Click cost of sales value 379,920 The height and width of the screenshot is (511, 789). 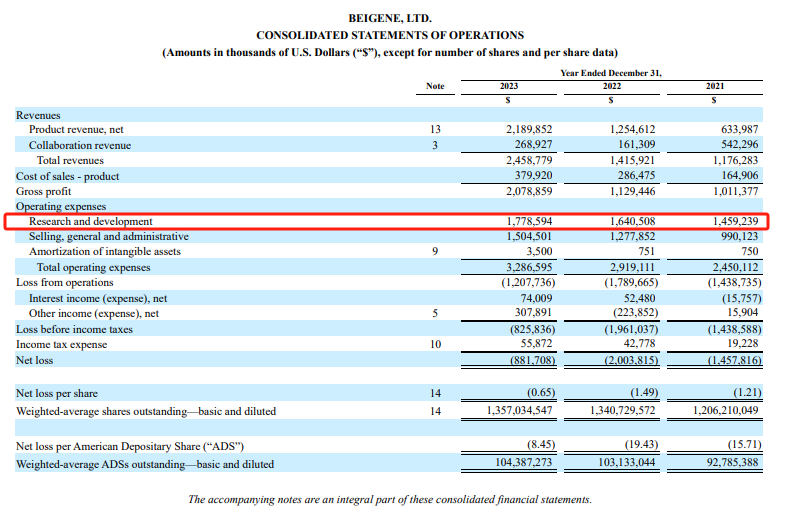click(x=533, y=176)
